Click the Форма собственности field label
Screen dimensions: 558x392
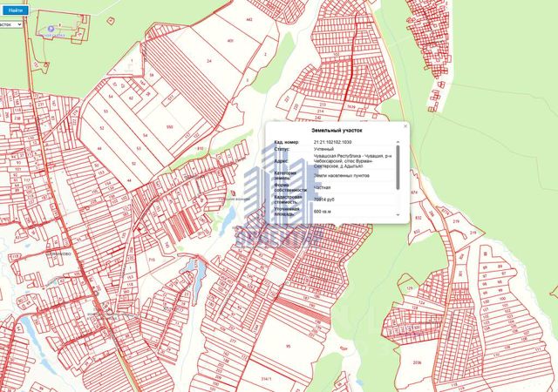tap(290, 187)
